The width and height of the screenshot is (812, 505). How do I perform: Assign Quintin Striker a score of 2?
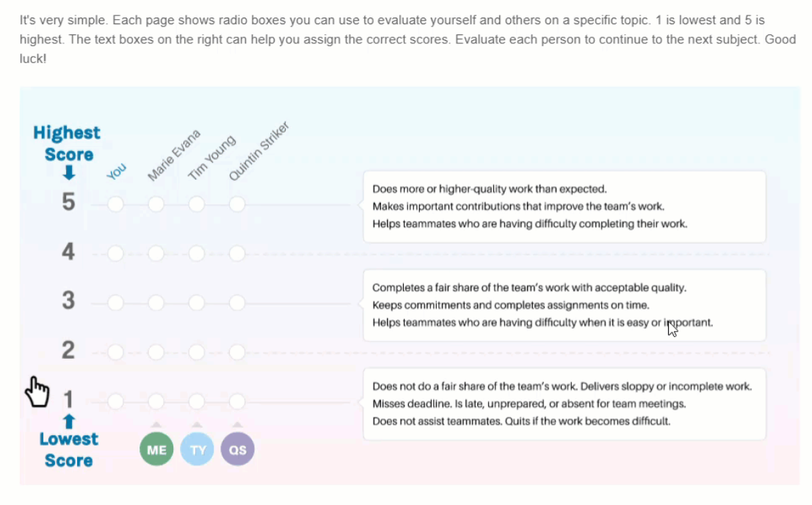[x=236, y=352]
